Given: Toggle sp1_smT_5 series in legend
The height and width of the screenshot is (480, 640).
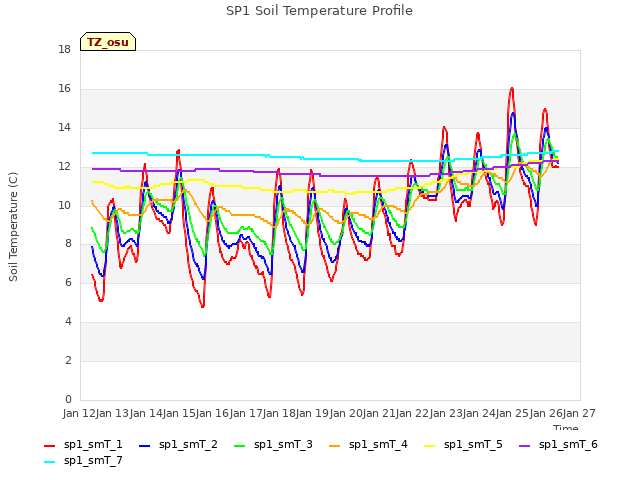Looking at the screenshot, I should coord(463,444).
